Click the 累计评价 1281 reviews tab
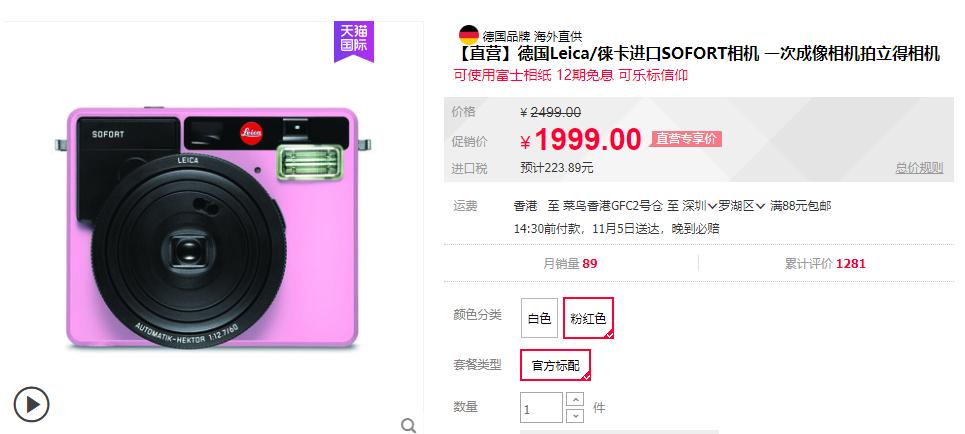This screenshot has width=965, height=434. click(x=825, y=263)
